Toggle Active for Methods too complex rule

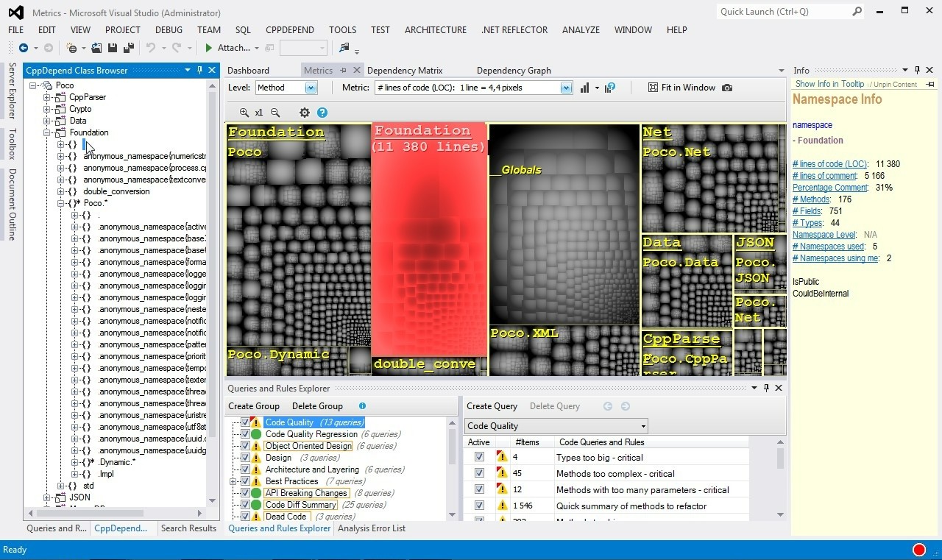coord(479,473)
